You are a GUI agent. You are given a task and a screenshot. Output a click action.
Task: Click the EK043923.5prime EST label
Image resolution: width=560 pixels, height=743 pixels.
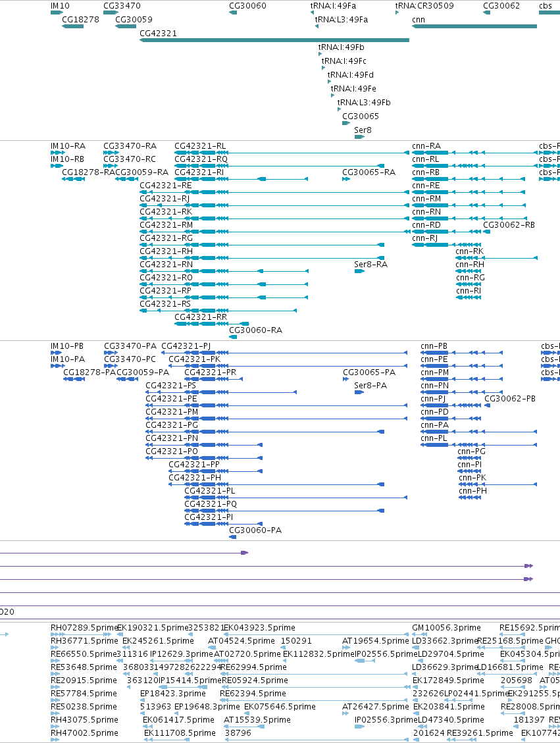click(259, 627)
